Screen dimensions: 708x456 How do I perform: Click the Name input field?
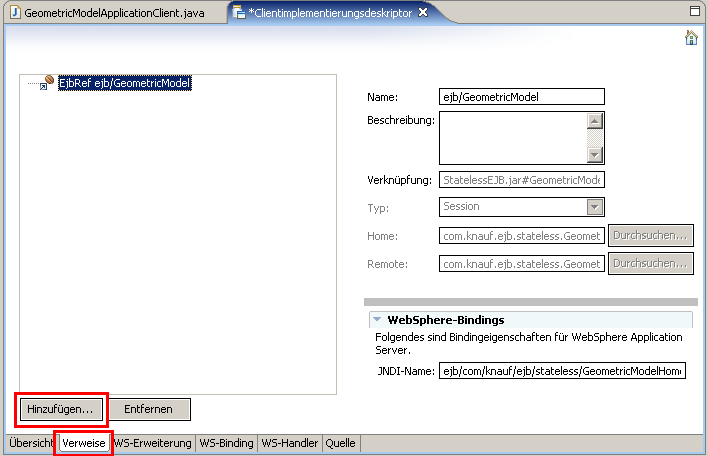pyautogui.click(x=522, y=97)
